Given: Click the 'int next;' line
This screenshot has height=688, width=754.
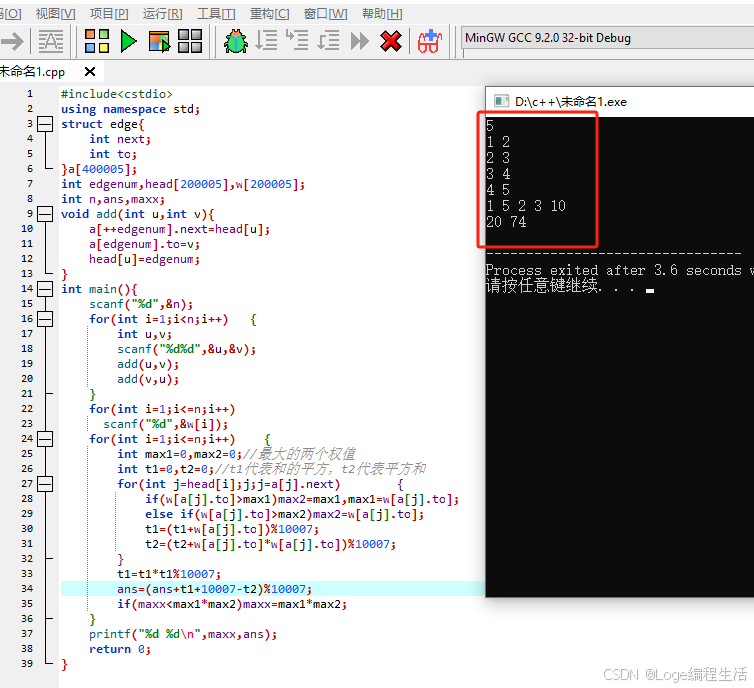Looking at the screenshot, I should click(120, 139).
